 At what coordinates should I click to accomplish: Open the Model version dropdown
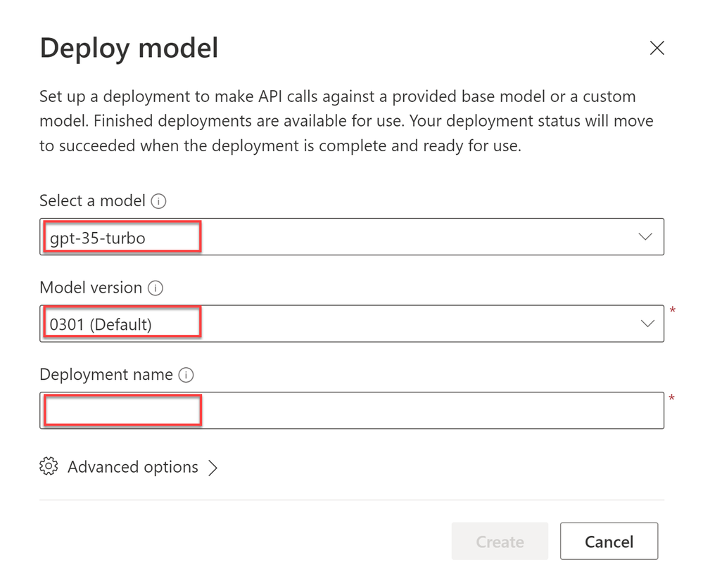coord(352,324)
